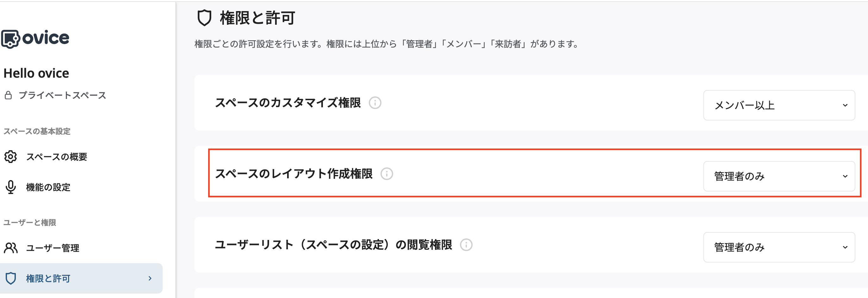Click the Hello ovice workspace name
Screen dimensions: 868x298
point(36,73)
